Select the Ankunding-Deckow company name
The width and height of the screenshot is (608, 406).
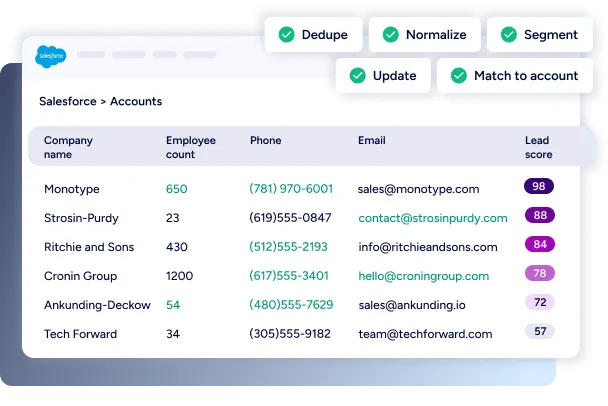click(x=97, y=305)
